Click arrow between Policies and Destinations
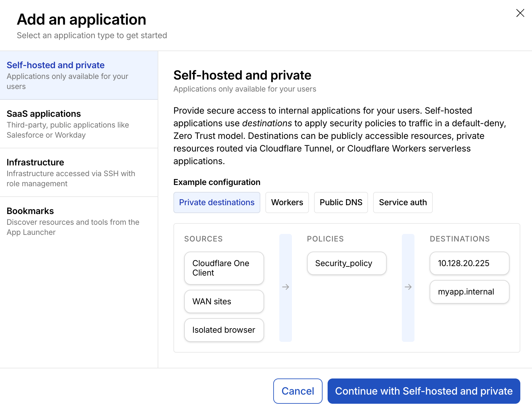532x411 pixels. pos(408,287)
